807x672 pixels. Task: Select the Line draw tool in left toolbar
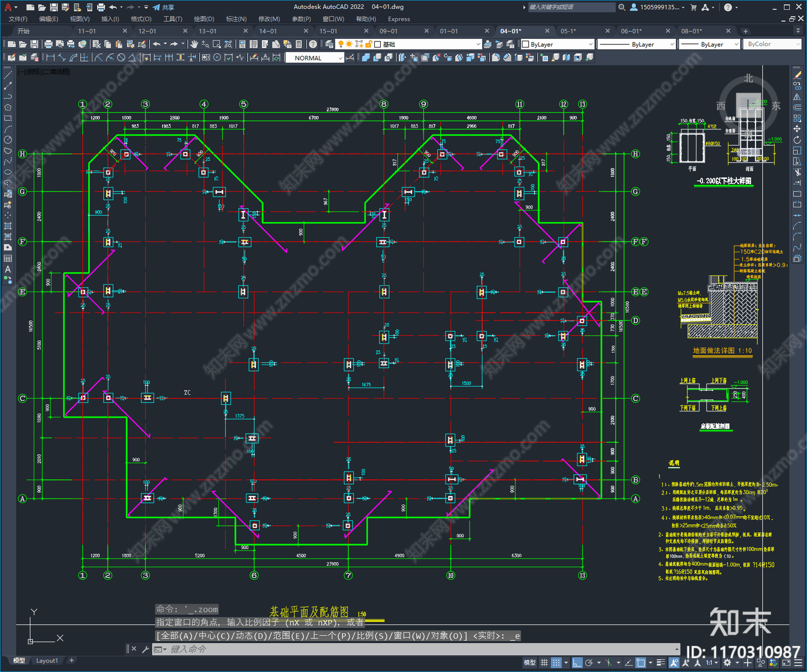pyautogui.click(x=8, y=75)
